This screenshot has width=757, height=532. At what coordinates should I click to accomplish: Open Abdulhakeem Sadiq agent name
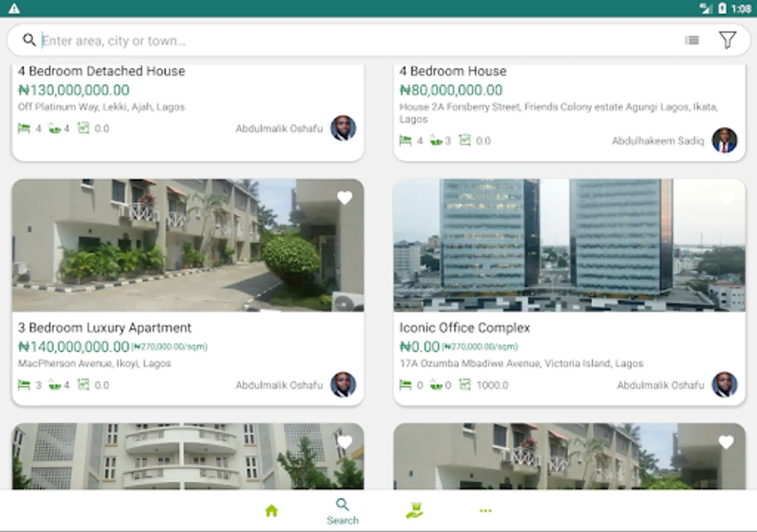658,141
